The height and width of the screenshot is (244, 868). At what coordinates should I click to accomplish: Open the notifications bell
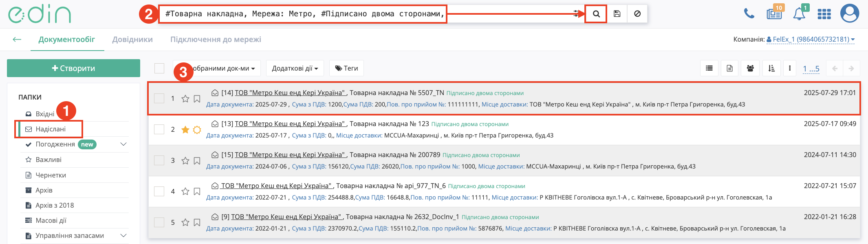coord(800,13)
